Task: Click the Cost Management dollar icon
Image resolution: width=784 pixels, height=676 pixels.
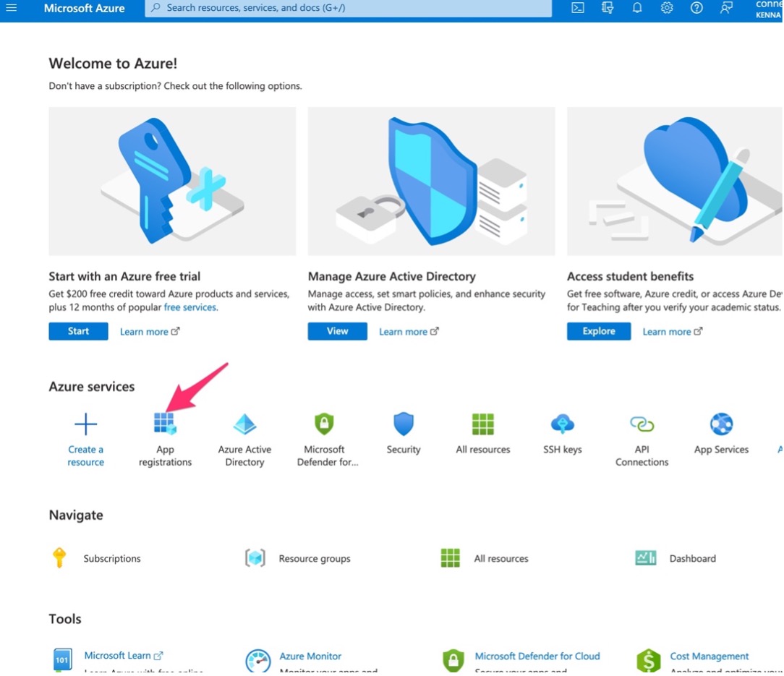Action: (649, 660)
